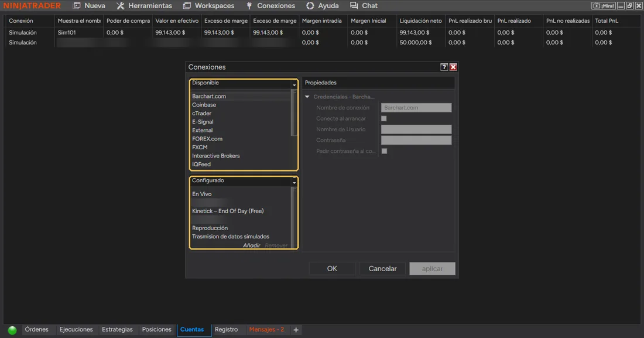This screenshot has width=644, height=338.
Task: Select cTrader in Disponible list
Action: 241,113
